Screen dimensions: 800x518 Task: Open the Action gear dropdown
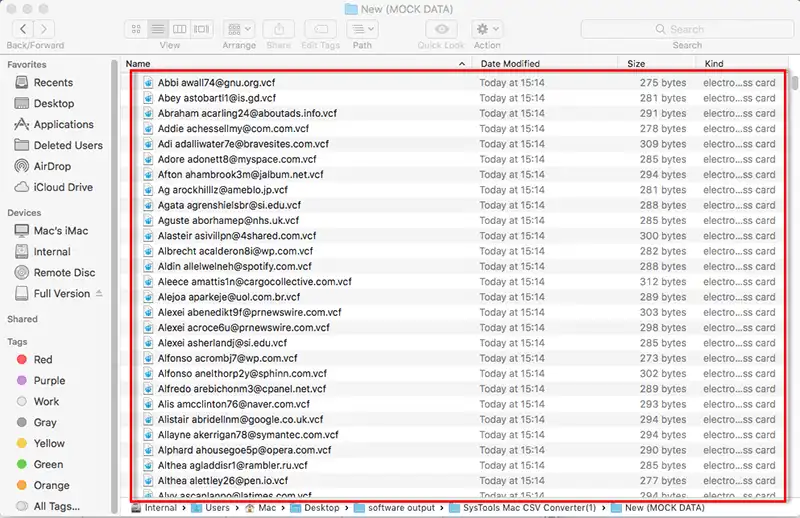pos(487,29)
